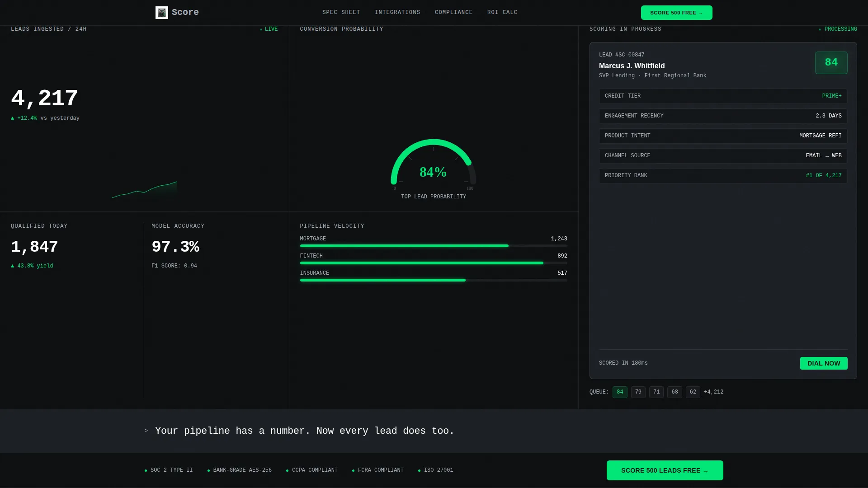The height and width of the screenshot is (488, 868).
Task: Click the pipeline tagline sentence
Action: 305,431
